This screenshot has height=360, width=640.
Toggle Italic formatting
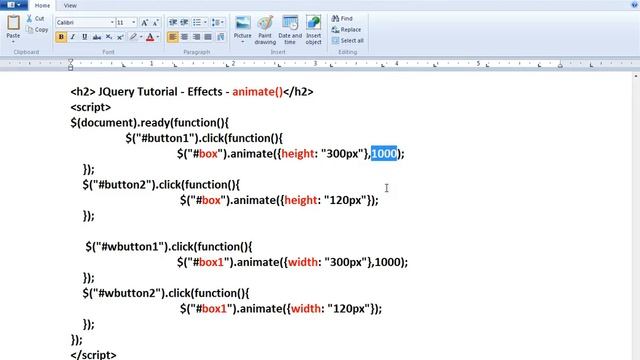(73, 37)
